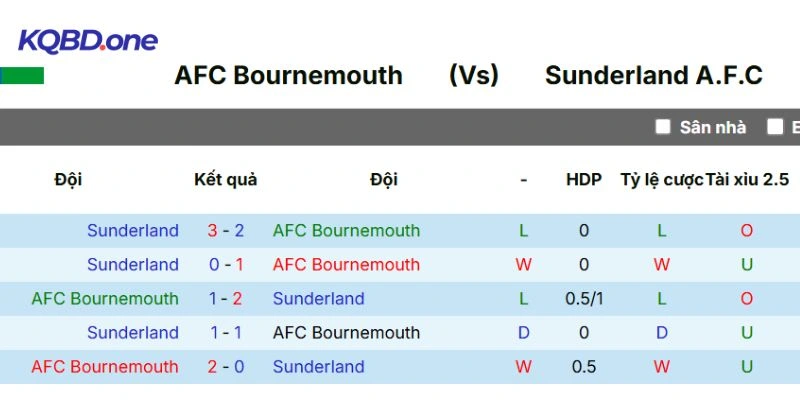Screen dimensions: 800x400
Task: Click the Tài xỉu 2.5 column header
Action: click(747, 180)
